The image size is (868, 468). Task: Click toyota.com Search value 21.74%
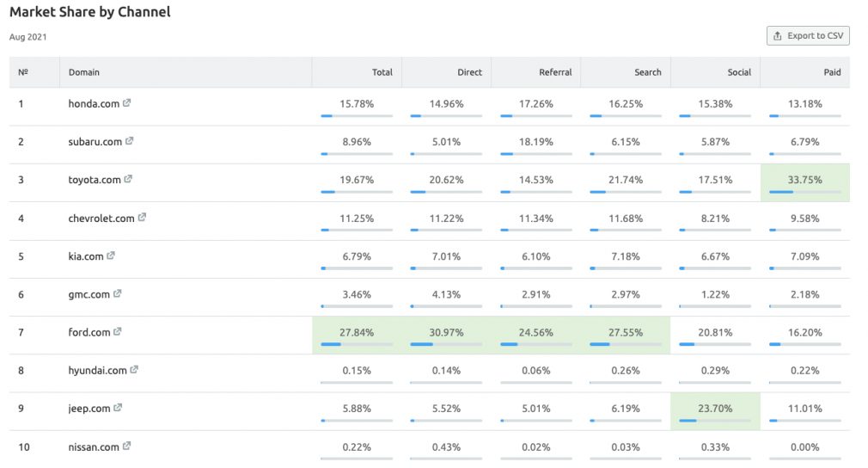pyautogui.click(x=626, y=180)
